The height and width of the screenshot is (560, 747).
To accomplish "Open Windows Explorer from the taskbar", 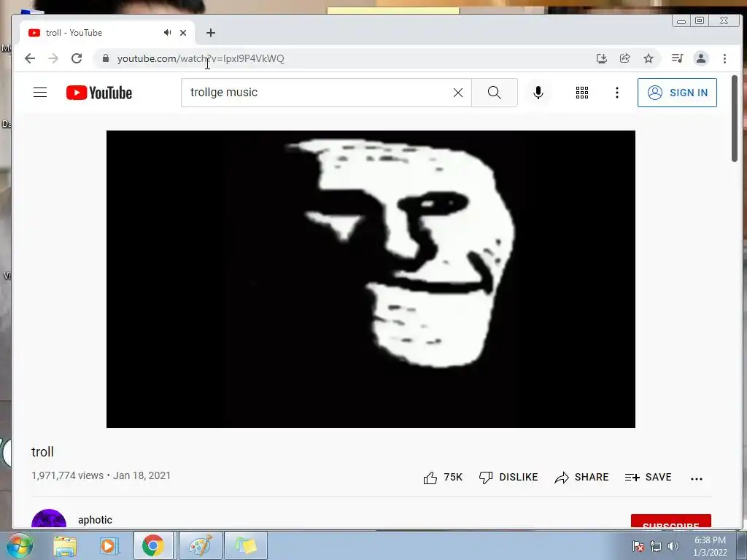I will [65, 545].
